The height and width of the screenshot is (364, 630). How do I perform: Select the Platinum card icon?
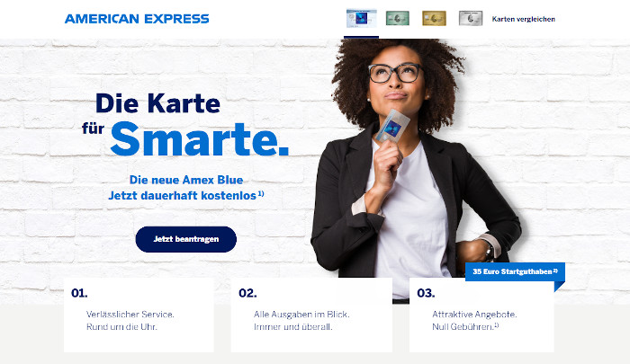471,19
